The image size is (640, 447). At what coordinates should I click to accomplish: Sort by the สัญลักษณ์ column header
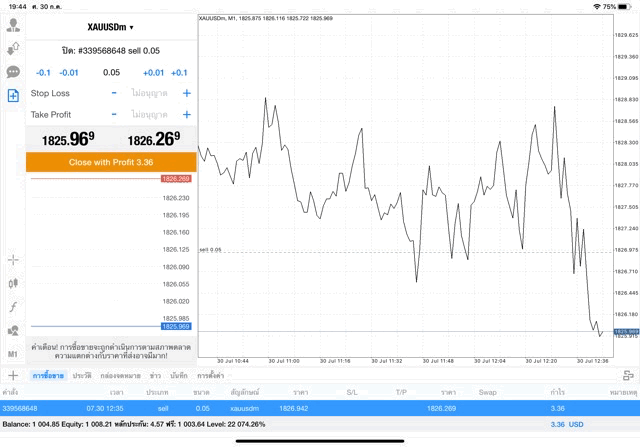tap(245, 392)
